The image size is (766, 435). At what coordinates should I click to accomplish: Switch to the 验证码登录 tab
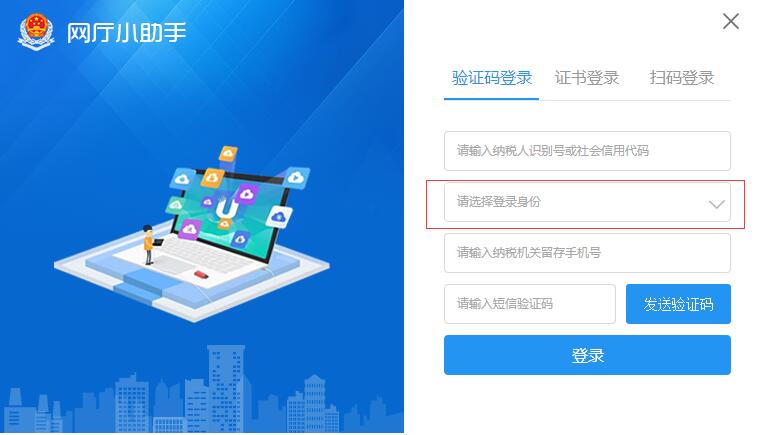point(491,78)
